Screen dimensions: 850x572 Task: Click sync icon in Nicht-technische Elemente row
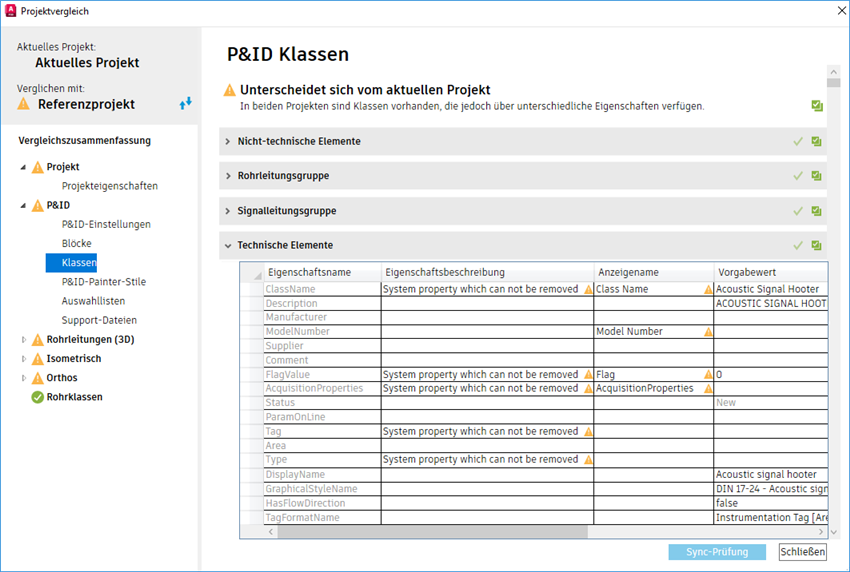pos(816,142)
